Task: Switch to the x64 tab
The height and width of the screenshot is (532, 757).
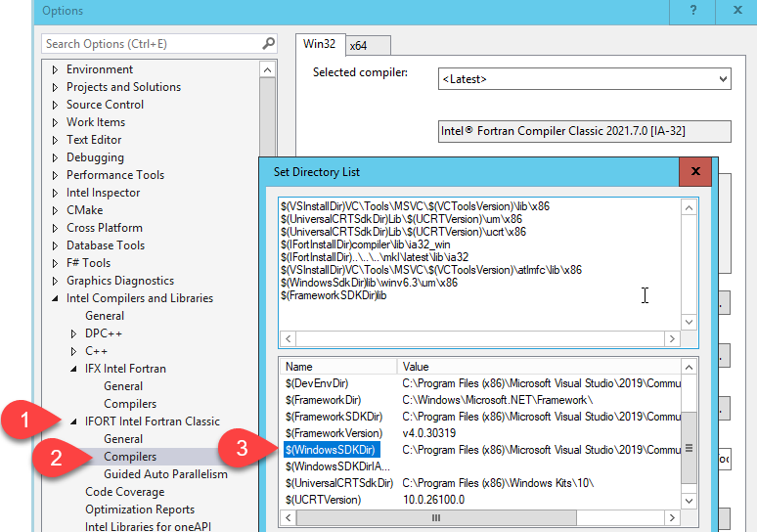Action: point(368,46)
